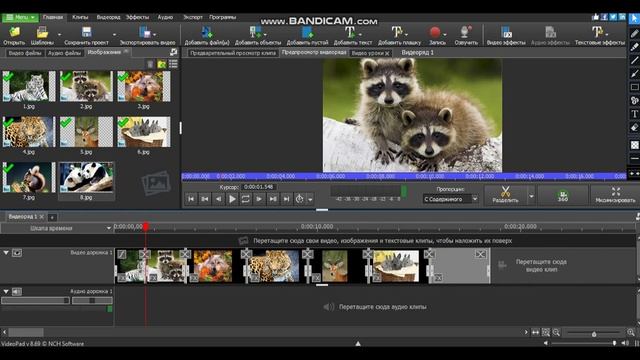Collapse the Видео дорожка 1 track triangle
Image resolution: width=640 pixels, height=360 pixels.
(x=6, y=253)
